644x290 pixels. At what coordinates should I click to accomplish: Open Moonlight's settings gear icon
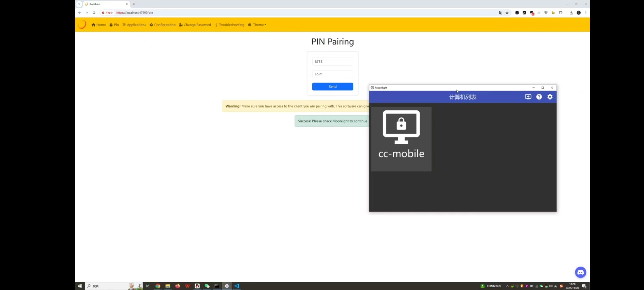(550, 97)
